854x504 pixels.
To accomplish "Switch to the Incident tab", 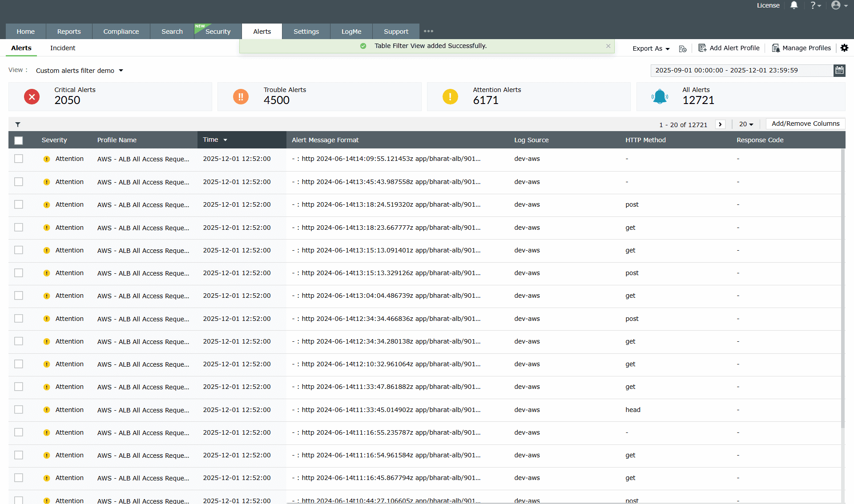I will [62, 48].
